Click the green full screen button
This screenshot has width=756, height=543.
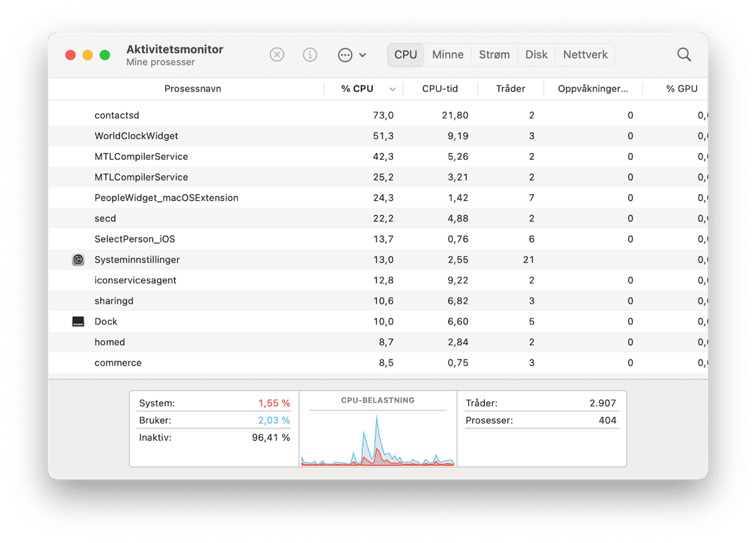point(105,55)
